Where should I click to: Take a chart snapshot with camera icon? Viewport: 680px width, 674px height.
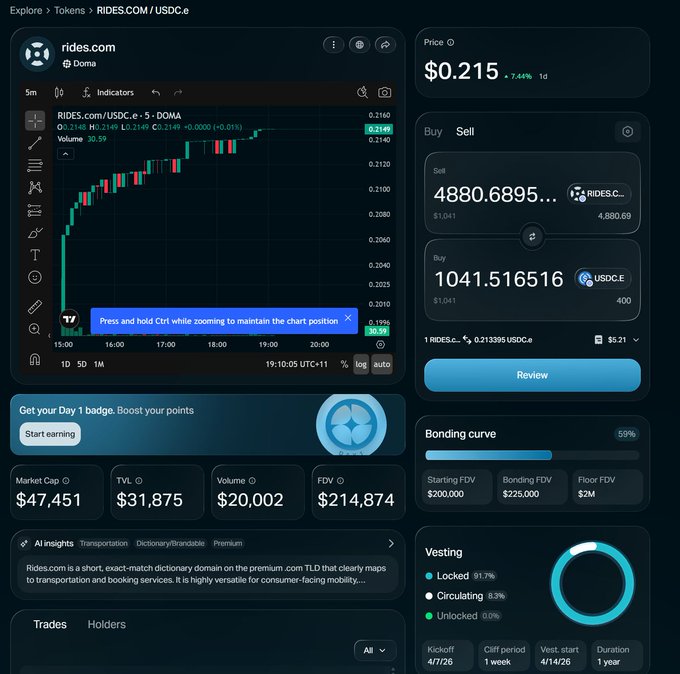[x=384, y=92]
